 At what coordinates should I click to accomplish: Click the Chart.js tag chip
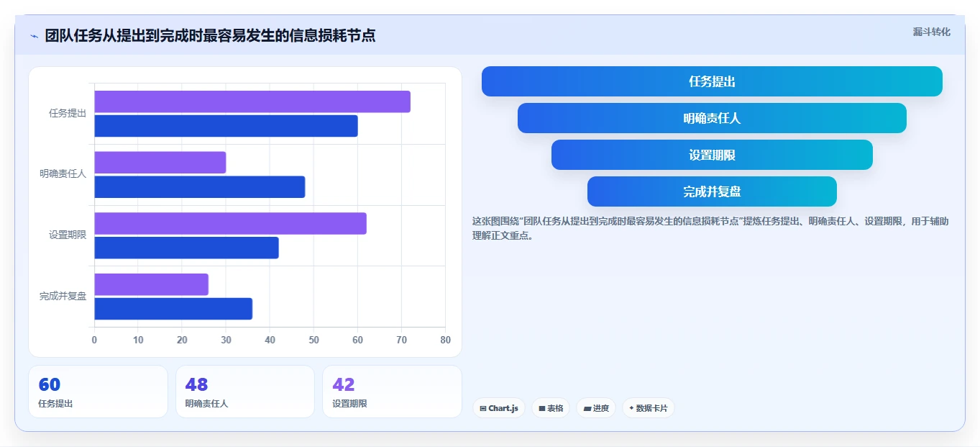tap(499, 408)
